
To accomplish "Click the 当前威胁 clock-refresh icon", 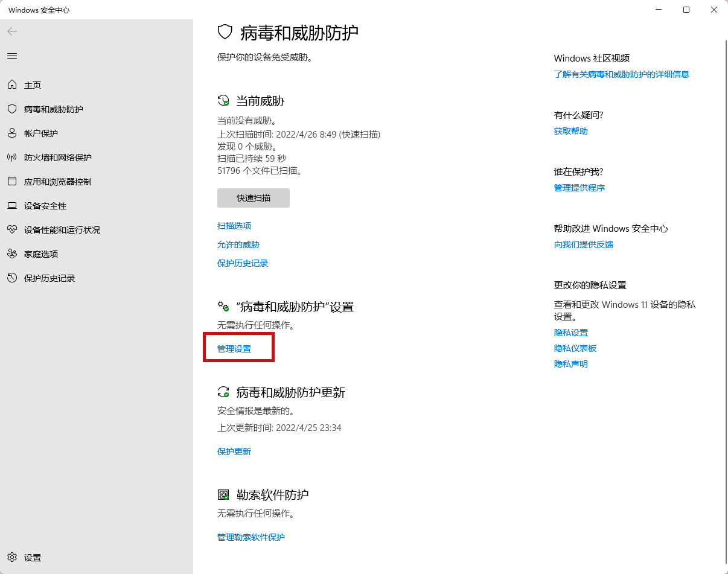I will pyautogui.click(x=223, y=101).
